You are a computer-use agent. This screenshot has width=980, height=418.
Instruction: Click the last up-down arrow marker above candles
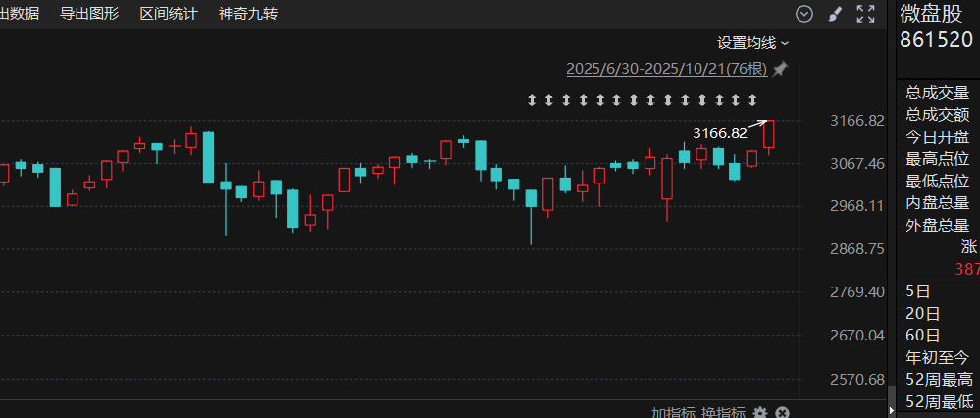click(752, 100)
